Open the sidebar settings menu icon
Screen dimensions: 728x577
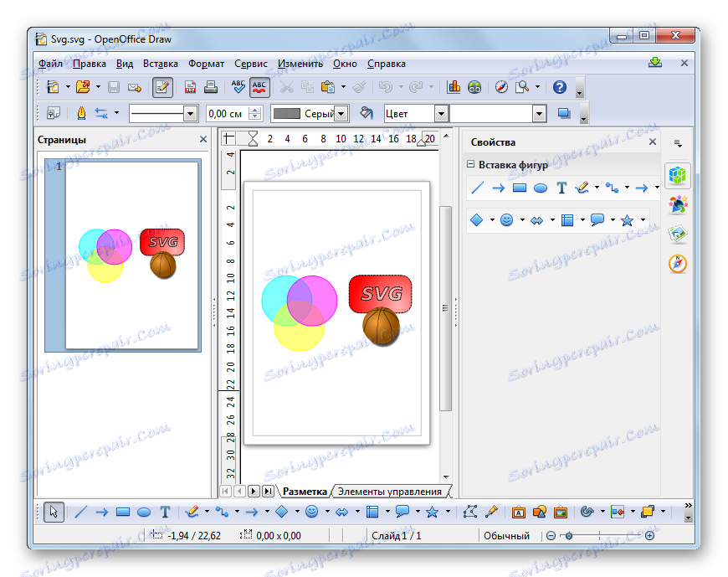[x=678, y=143]
